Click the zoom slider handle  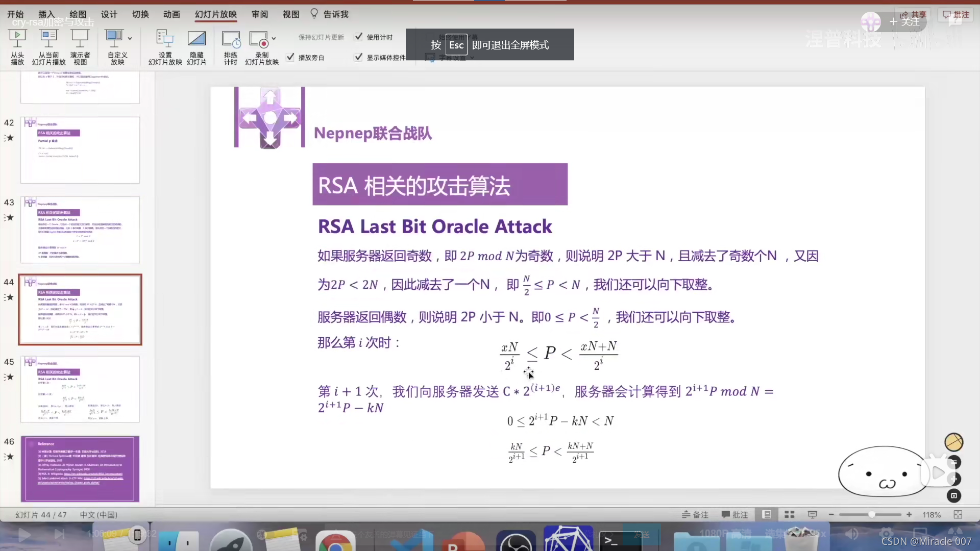coord(872,514)
